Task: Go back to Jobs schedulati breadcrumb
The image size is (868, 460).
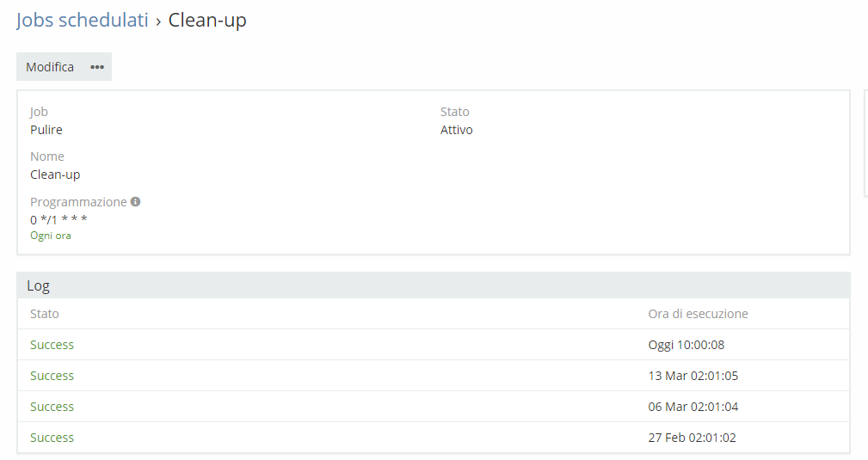Action: 83,21
